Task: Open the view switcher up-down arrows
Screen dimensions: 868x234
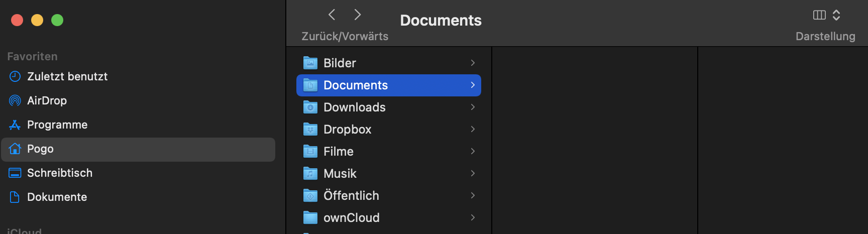Action: point(836,15)
